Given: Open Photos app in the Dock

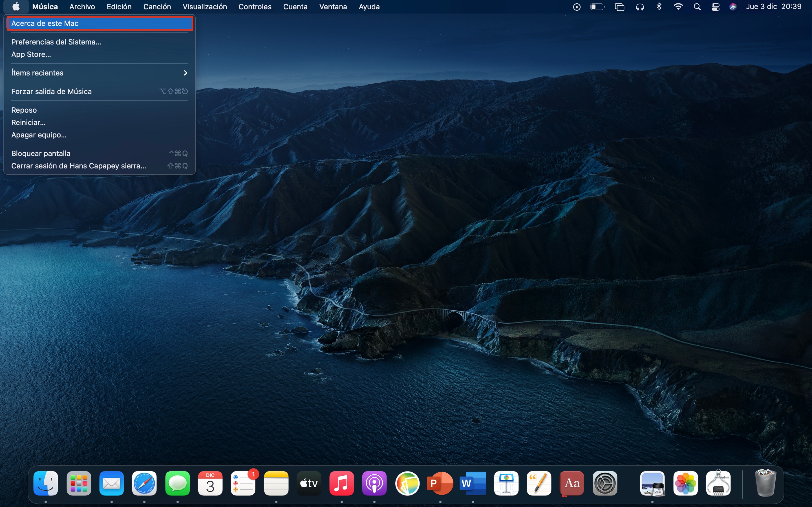Looking at the screenshot, I should (x=685, y=483).
